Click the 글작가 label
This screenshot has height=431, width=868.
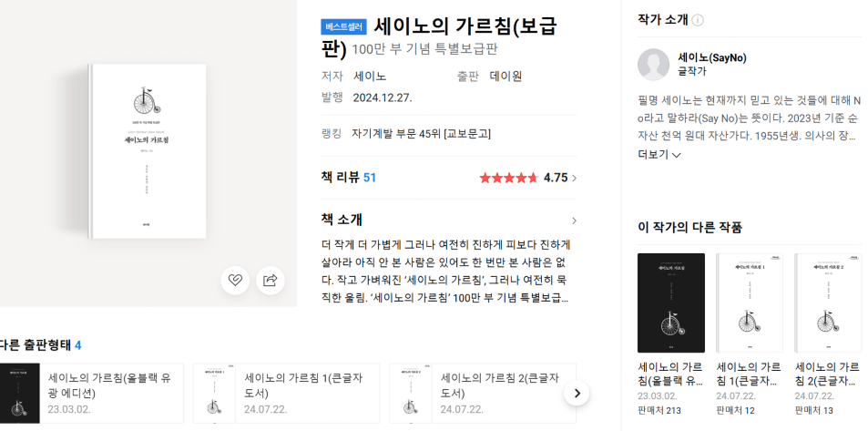692,71
